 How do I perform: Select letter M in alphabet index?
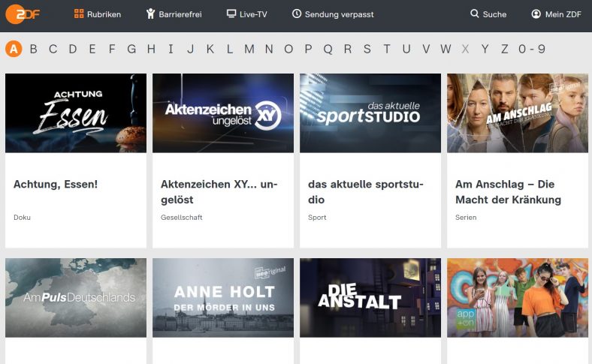[x=249, y=49]
